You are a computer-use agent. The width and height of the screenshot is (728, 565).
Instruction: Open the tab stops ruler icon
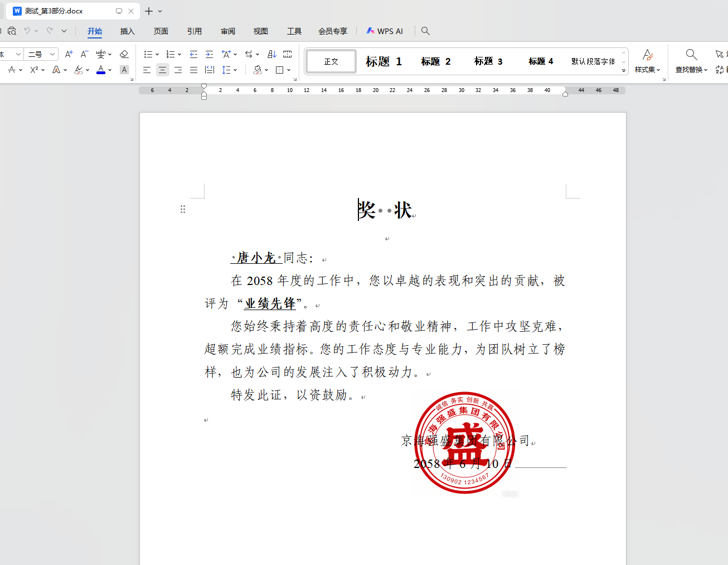click(288, 54)
